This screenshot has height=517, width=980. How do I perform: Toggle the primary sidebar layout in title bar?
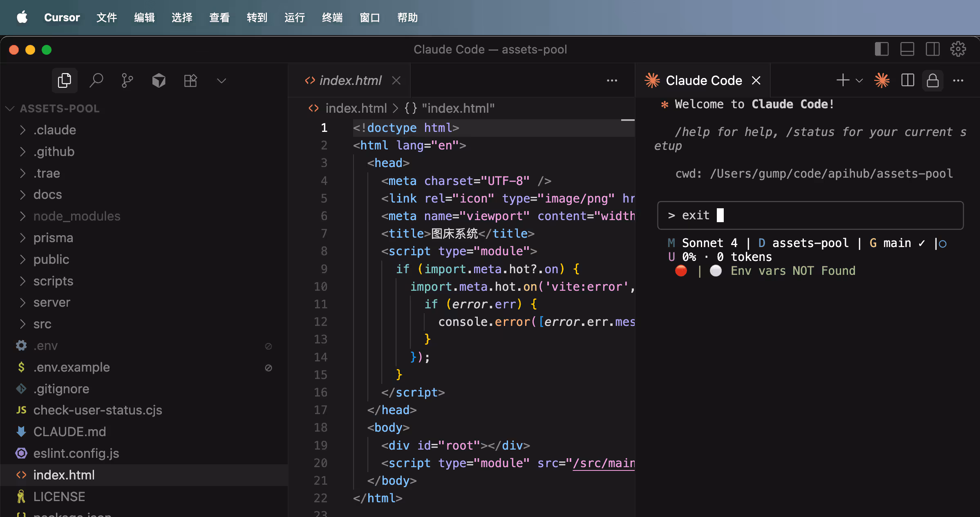(882, 49)
